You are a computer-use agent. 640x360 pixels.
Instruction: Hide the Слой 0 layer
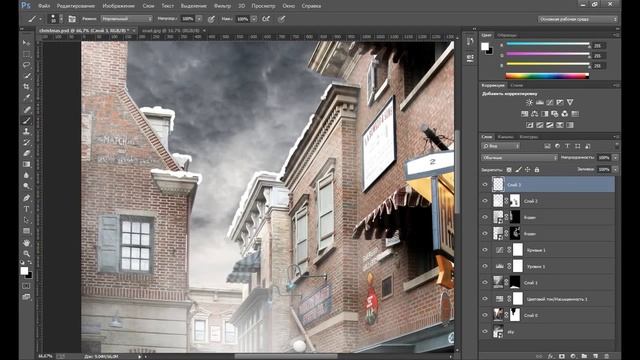point(485,315)
